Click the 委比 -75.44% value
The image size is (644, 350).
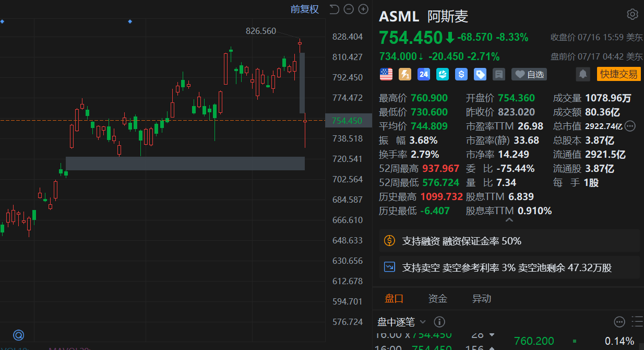click(515, 168)
